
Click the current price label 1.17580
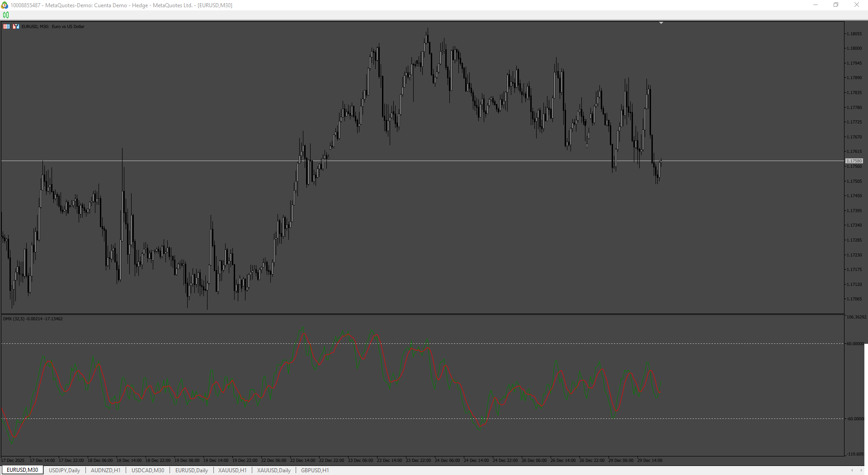coord(854,161)
